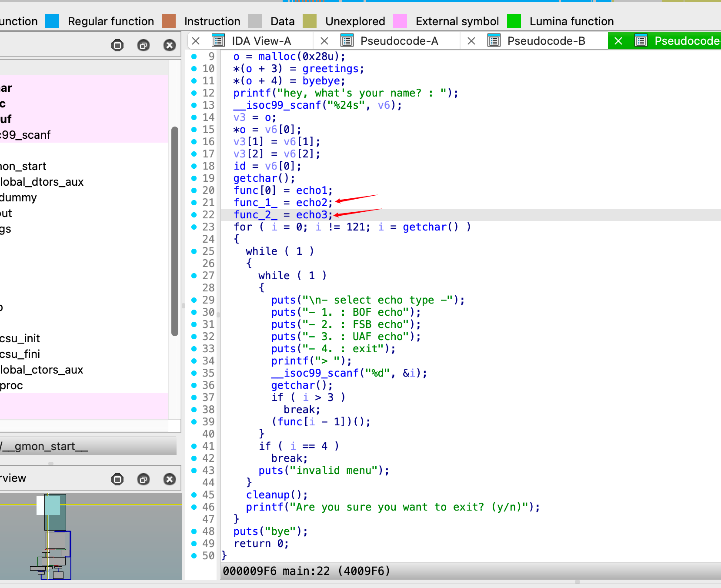Click the Pseudocode-C tab's document icon

641,41
